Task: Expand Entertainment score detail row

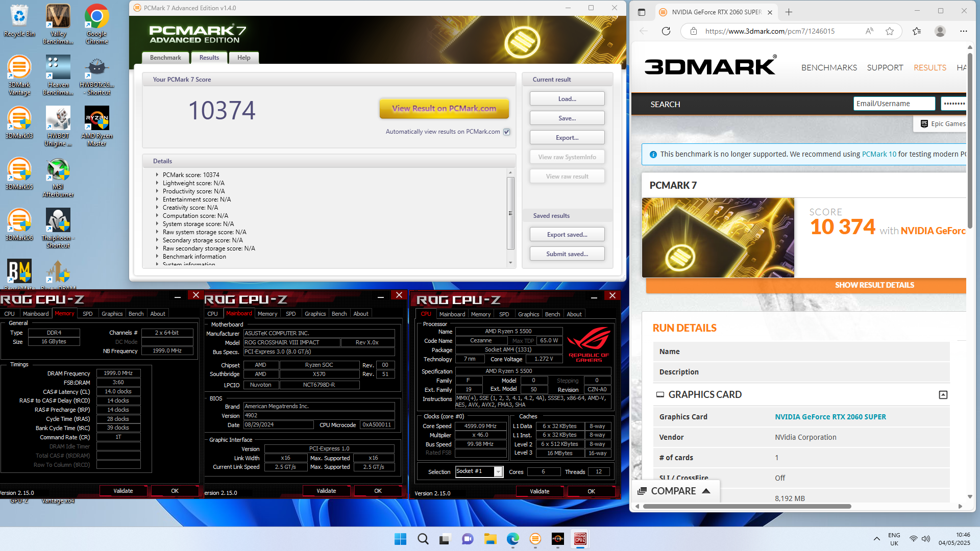Action: (x=157, y=199)
